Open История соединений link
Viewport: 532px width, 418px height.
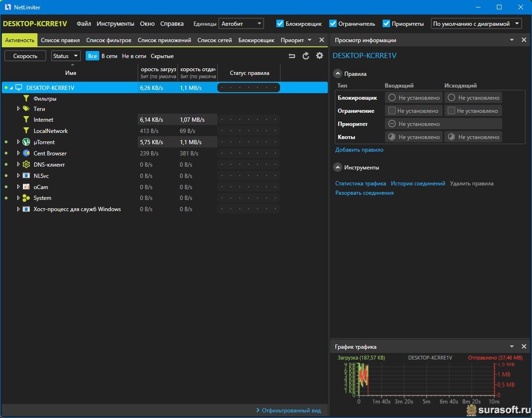point(418,183)
